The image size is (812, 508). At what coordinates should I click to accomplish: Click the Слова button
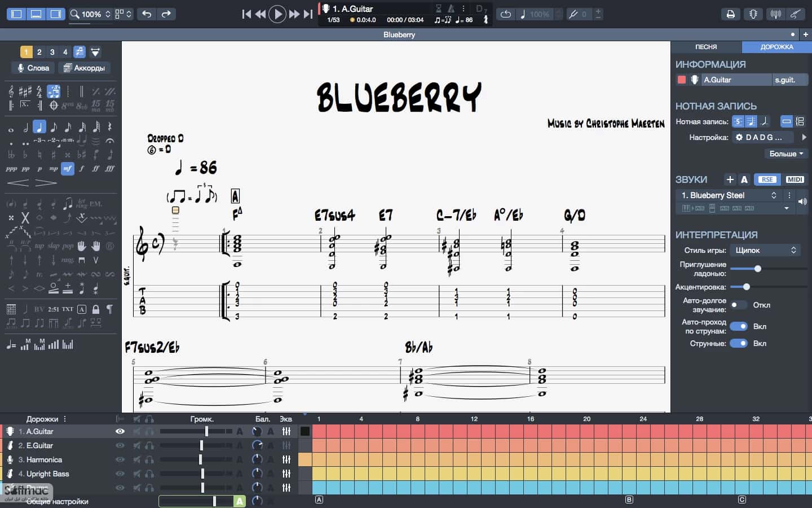pyautogui.click(x=33, y=68)
